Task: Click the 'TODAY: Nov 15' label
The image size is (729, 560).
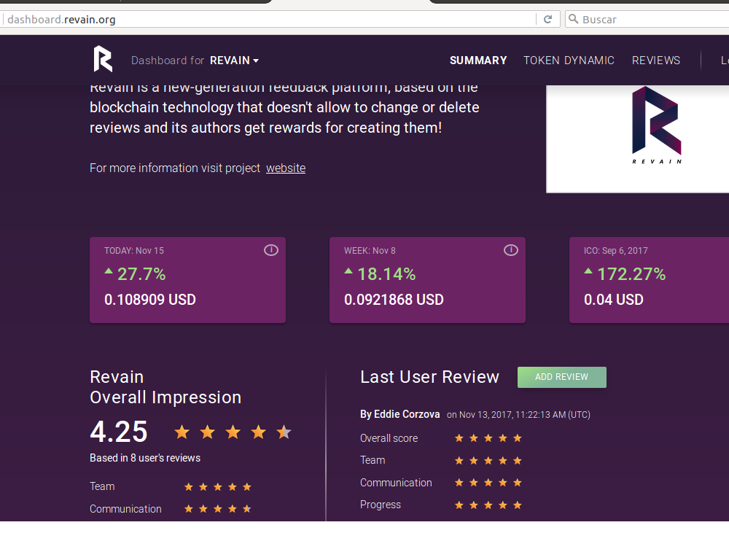Action: click(x=134, y=251)
